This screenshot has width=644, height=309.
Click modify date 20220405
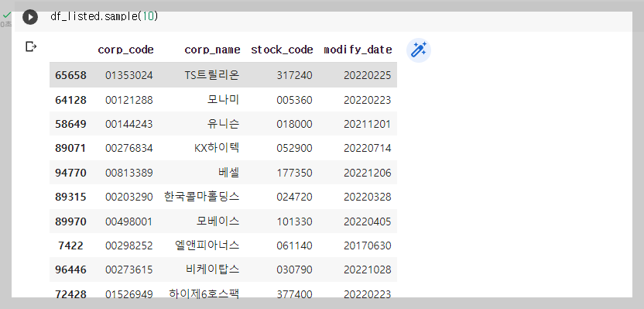point(368,222)
